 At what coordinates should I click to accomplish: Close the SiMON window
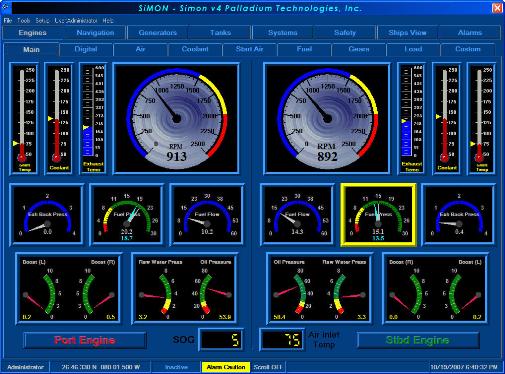pos(497,8)
